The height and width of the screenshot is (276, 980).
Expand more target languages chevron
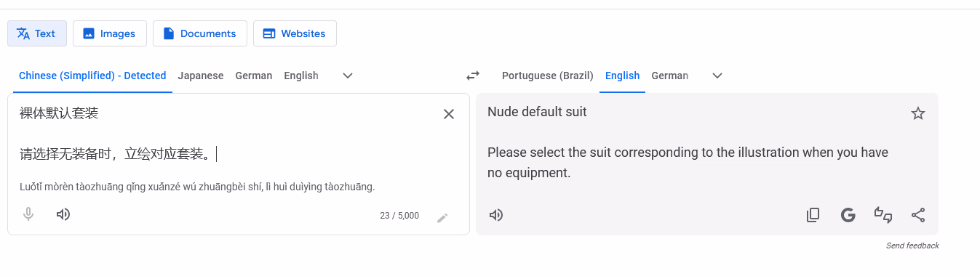(x=717, y=76)
